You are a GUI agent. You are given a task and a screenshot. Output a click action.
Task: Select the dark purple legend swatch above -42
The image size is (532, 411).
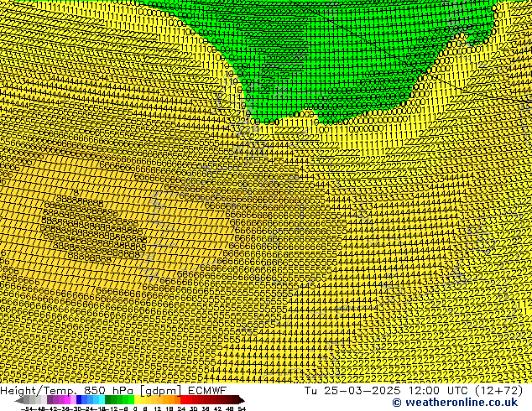50,400
